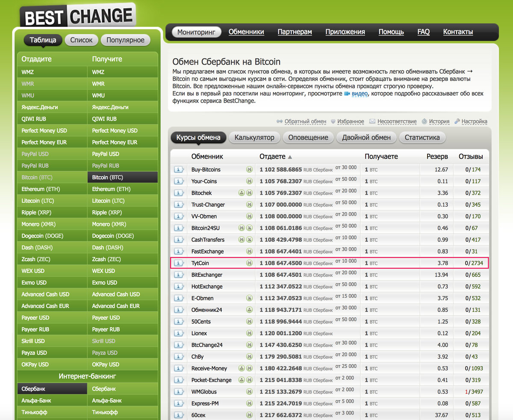Viewport: 513px width, 420px height.
Task: Open Приложения in top navigation
Action: (x=345, y=32)
